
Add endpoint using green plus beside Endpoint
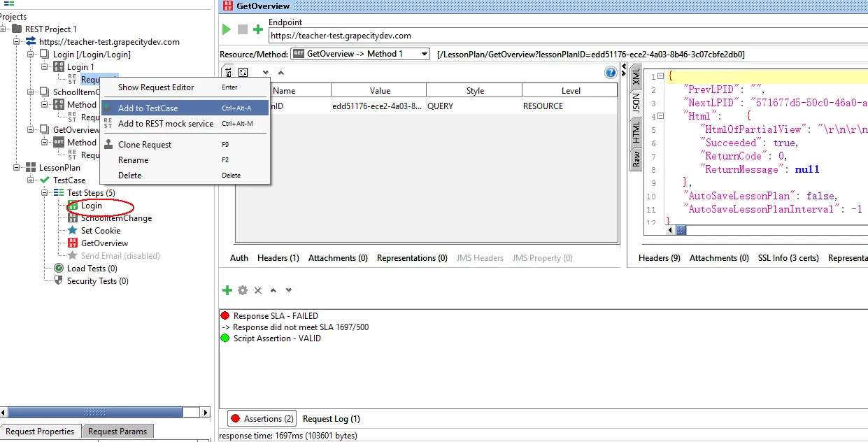[258, 29]
